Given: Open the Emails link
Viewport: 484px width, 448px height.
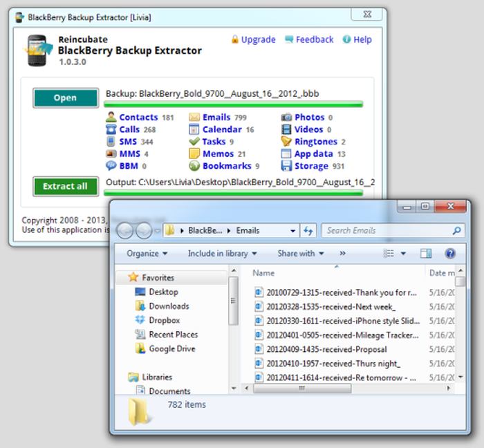Looking at the screenshot, I should pyautogui.click(x=216, y=118).
